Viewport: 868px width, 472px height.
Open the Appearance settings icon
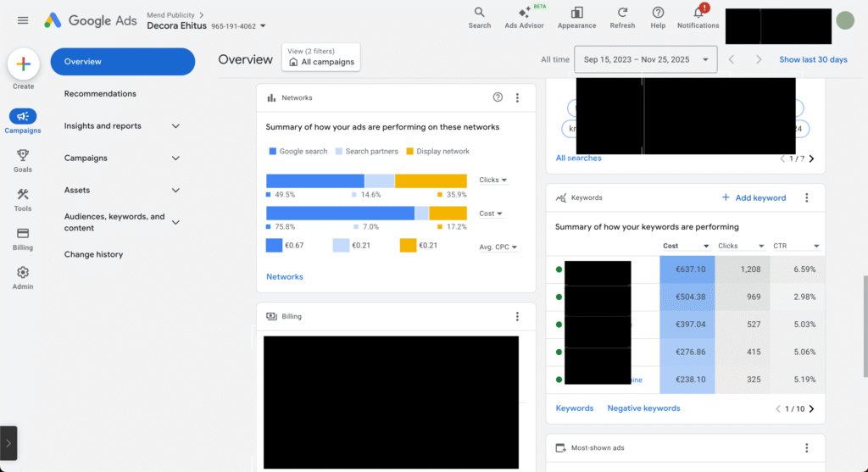pos(576,14)
